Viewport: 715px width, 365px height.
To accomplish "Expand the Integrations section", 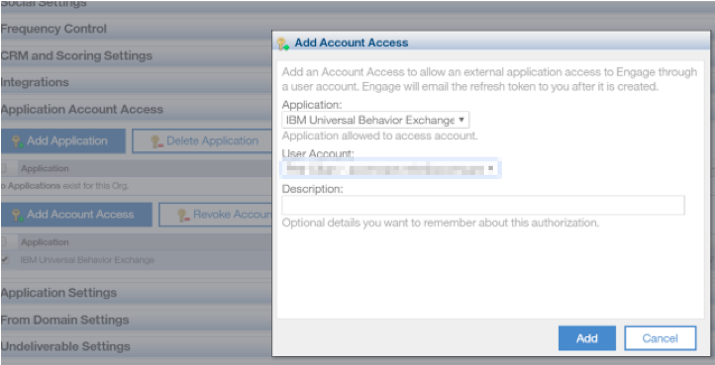I will [x=136, y=83].
